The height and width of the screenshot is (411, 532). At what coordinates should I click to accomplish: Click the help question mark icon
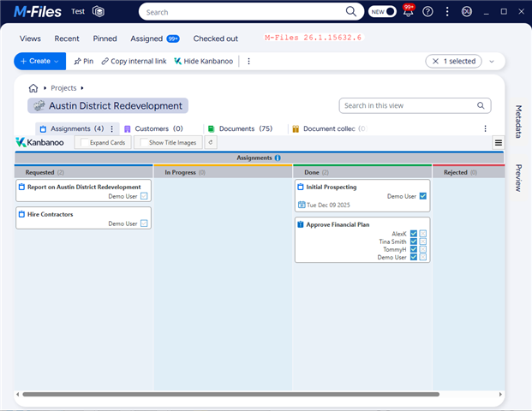coord(428,12)
